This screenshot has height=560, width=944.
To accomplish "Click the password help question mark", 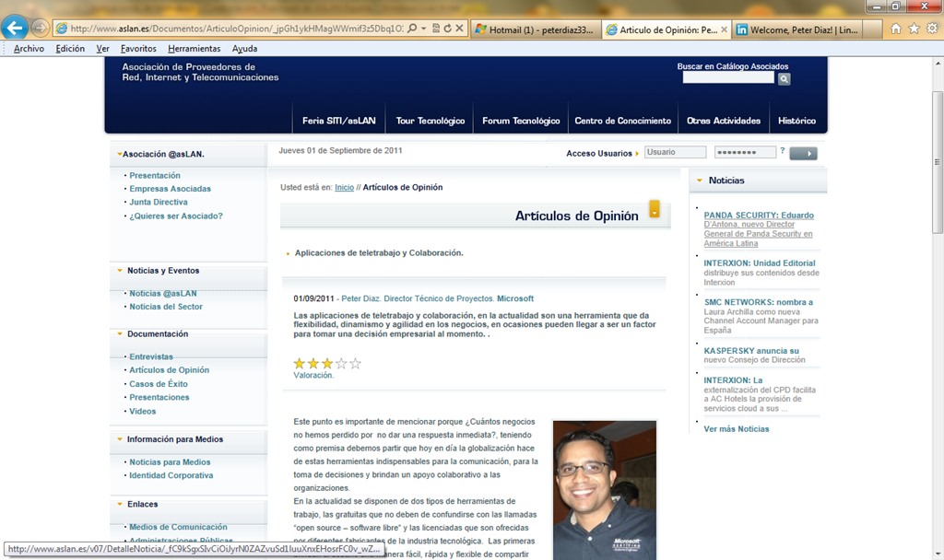I will coord(782,150).
